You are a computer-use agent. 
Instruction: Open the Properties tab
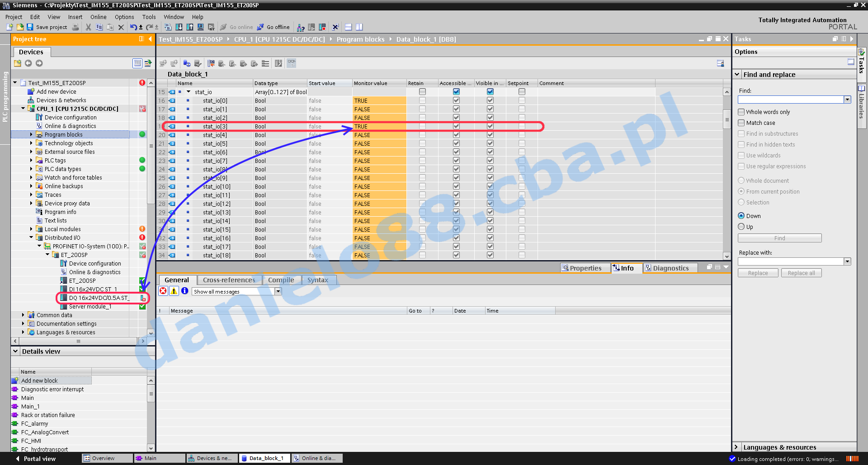pyautogui.click(x=585, y=268)
